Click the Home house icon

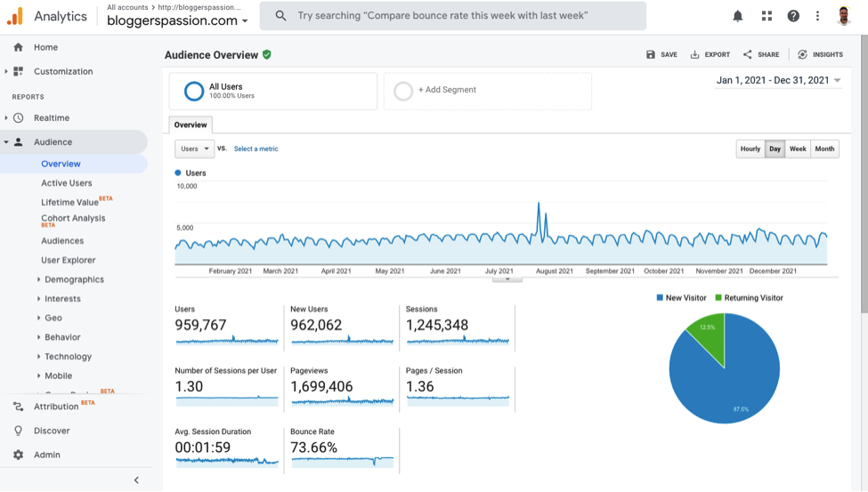point(19,47)
